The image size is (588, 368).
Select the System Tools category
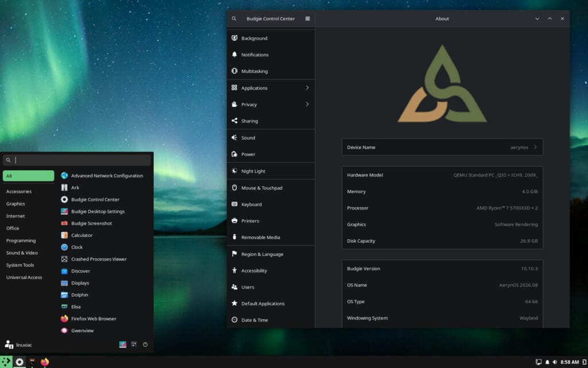coord(29,265)
